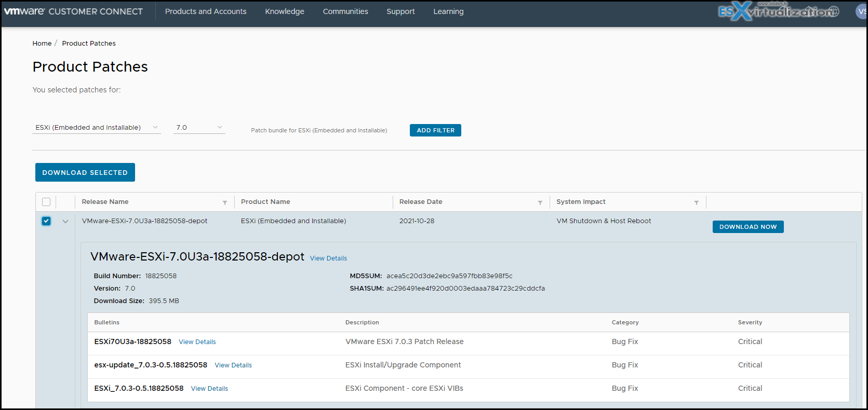Go to the Home breadcrumb link
The width and height of the screenshot is (868, 410).
pyautogui.click(x=42, y=44)
